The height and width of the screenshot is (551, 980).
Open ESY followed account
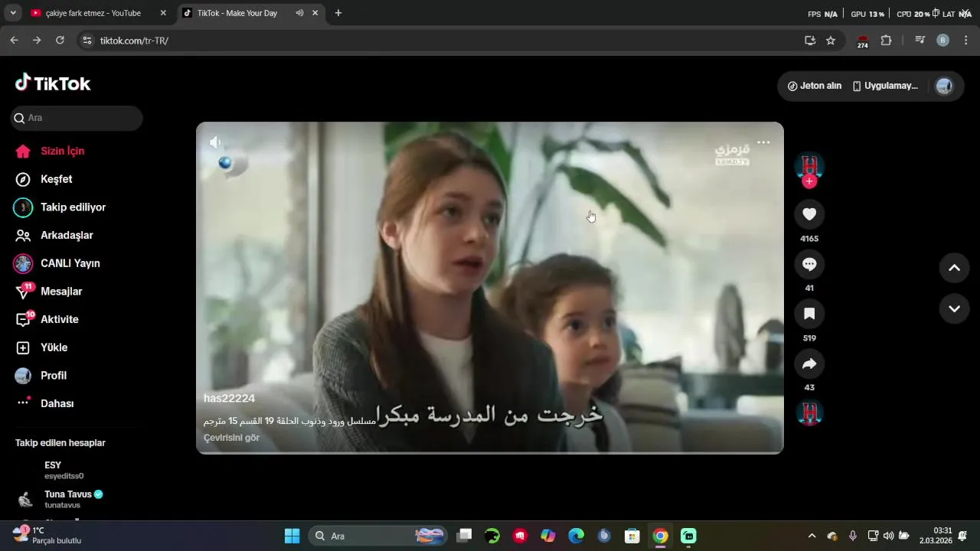click(64, 470)
